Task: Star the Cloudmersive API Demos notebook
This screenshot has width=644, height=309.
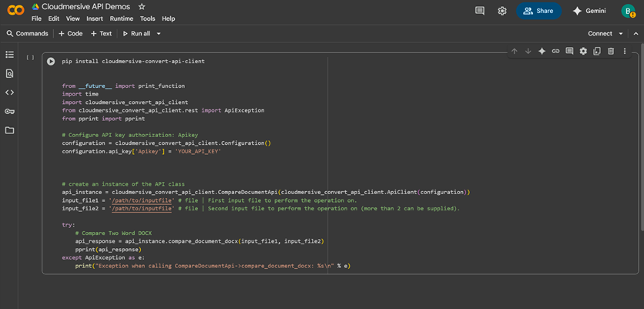Action: 142,7
